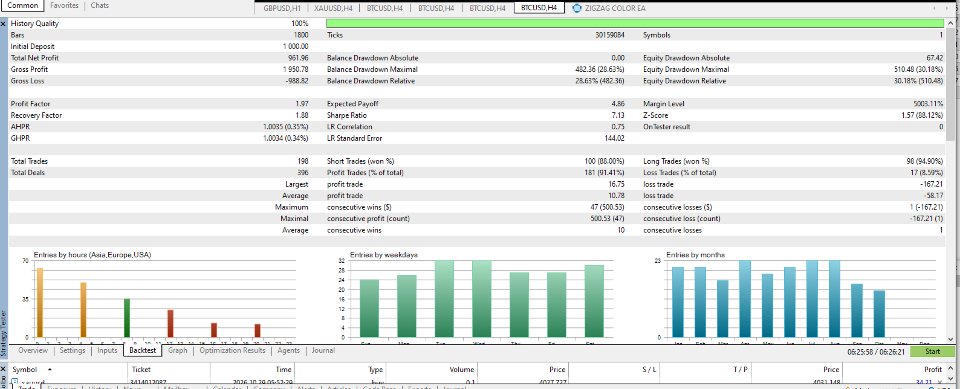The width and height of the screenshot is (960, 389).
Task: Select average loss trade value -58.17
Action: pyautogui.click(x=934, y=195)
